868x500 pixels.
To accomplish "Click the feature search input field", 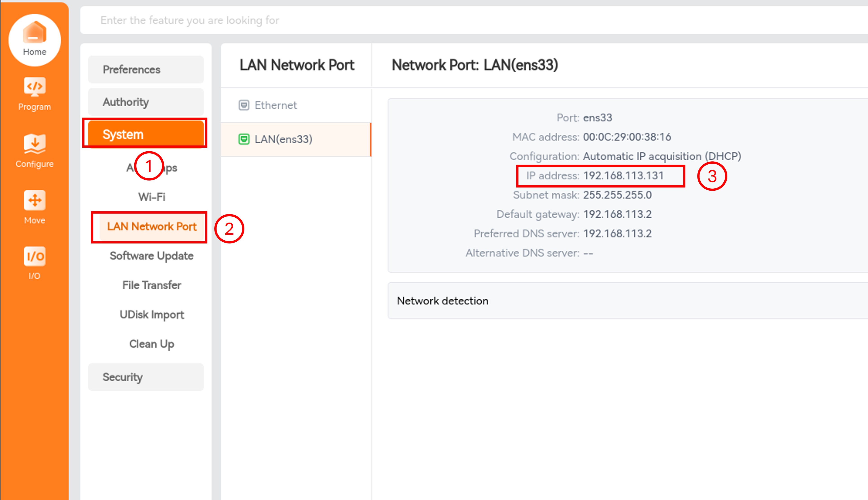I will [x=474, y=20].
